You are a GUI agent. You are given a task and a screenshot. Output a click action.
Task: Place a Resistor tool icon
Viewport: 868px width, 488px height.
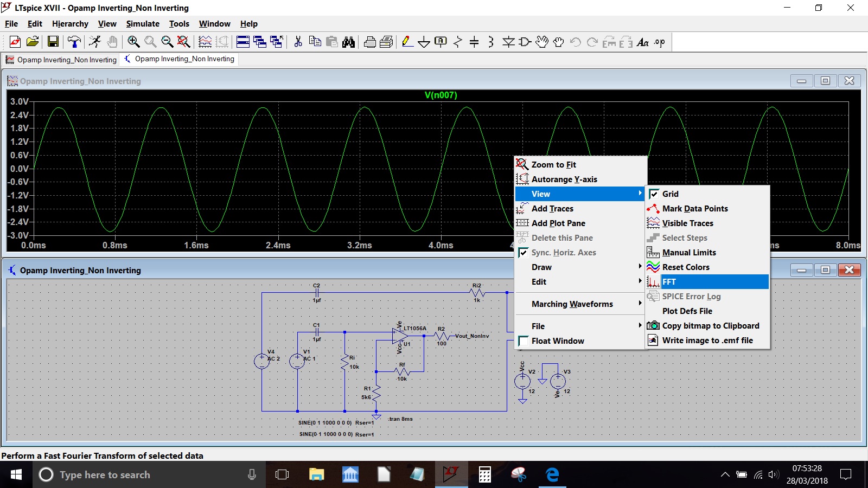[x=458, y=42]
